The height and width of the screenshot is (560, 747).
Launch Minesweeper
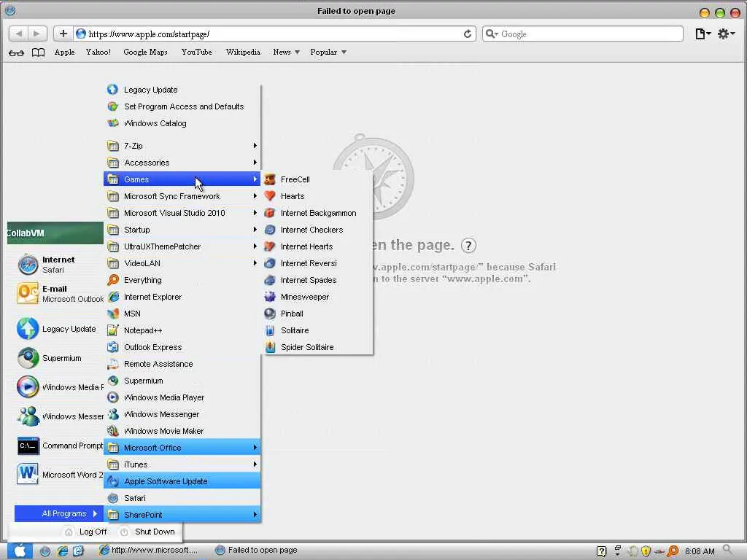[317, 297]
